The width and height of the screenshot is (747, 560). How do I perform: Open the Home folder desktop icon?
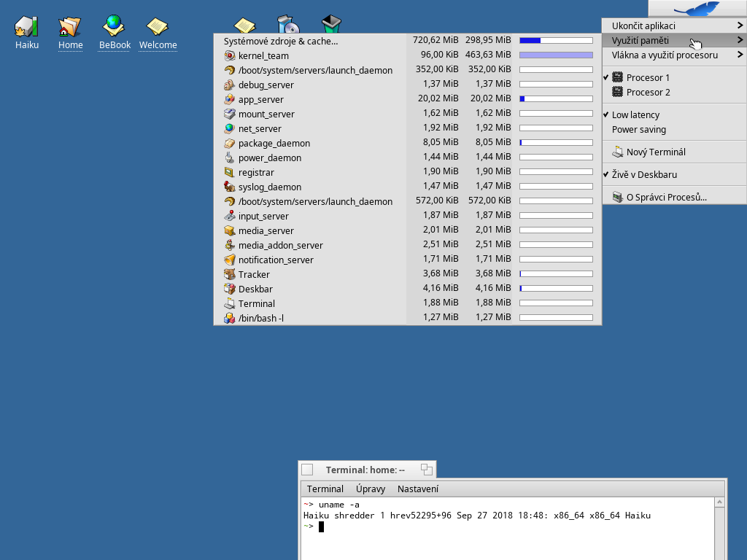(70, 27)
